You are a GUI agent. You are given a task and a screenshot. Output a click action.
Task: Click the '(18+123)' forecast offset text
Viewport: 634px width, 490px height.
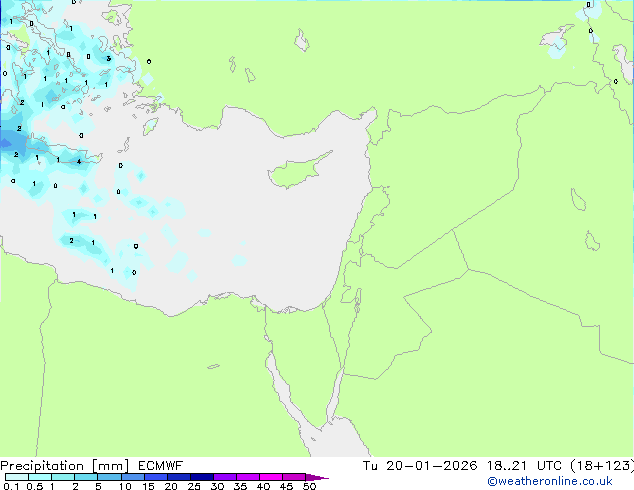coord(602,466)
